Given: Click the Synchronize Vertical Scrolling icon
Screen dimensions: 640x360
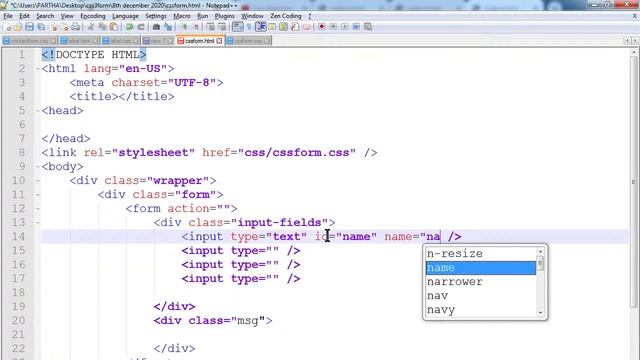Looking at the screenshot, I should point(210,27).
